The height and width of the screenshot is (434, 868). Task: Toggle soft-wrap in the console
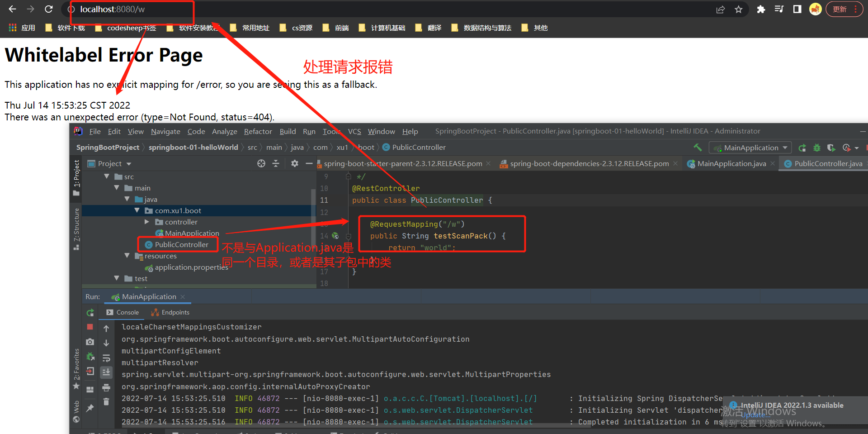106,358
